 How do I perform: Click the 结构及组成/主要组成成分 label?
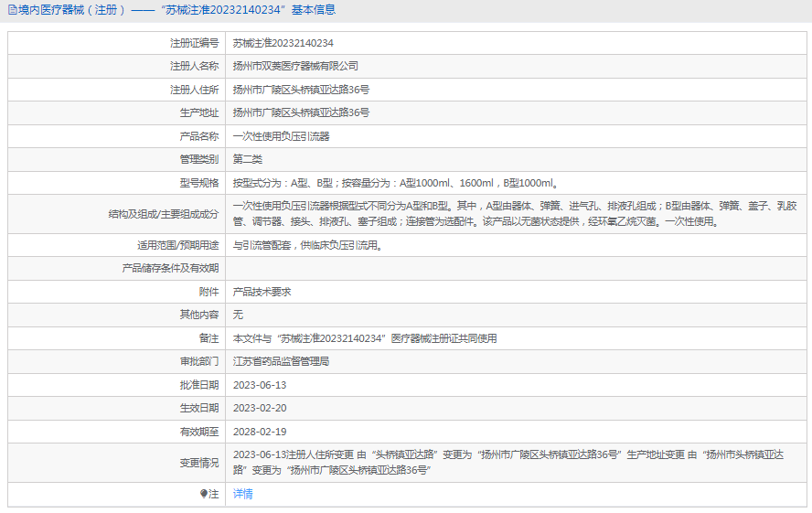coord(164,214)
